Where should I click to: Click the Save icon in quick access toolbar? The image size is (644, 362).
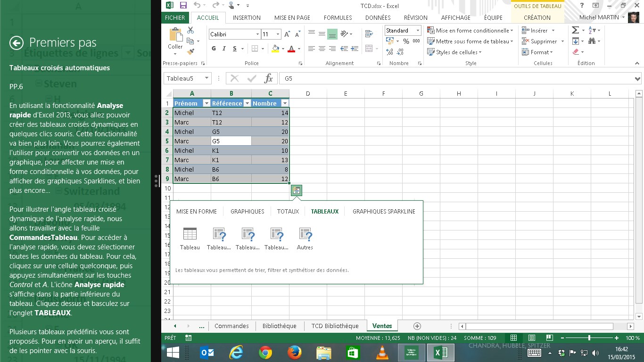click(183, 5)
